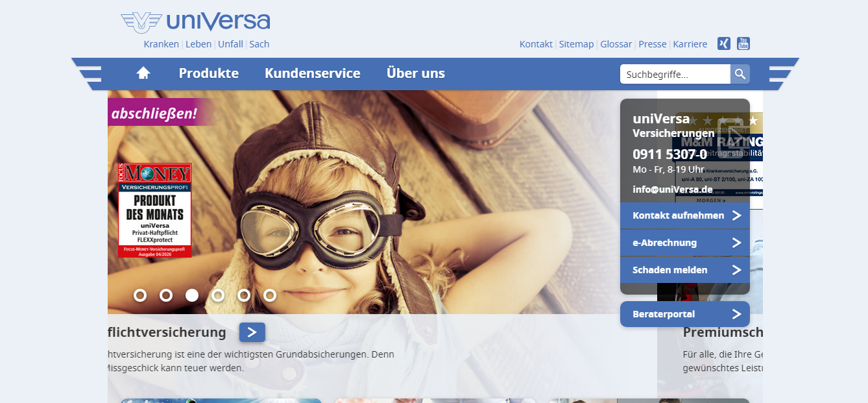
Task: Open the Kranken top link
Action: click(161, 44)
